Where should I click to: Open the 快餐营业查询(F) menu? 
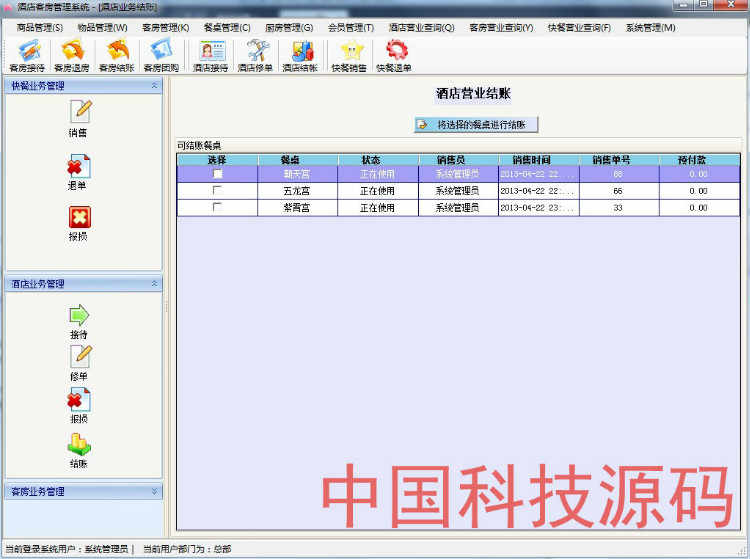579,28
